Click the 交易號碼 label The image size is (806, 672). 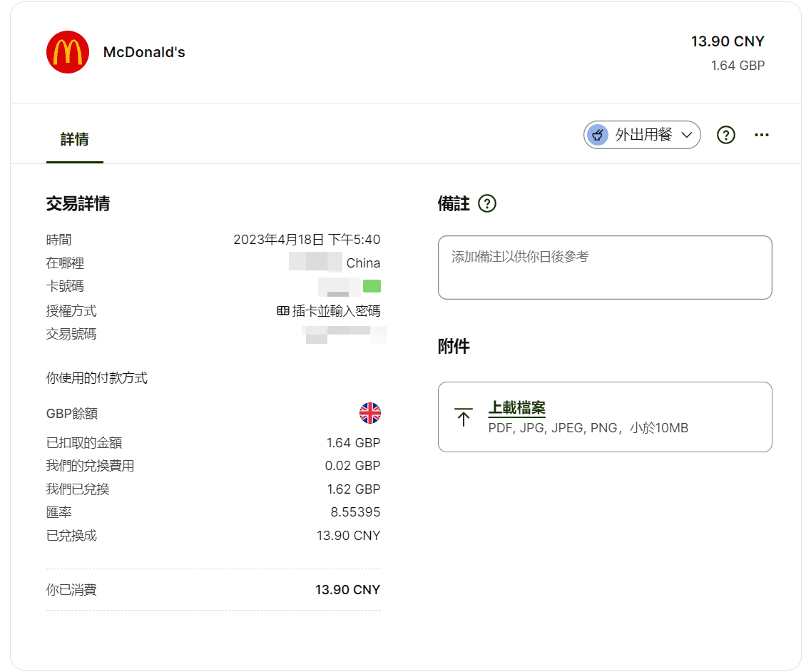[x=71, y=334]
